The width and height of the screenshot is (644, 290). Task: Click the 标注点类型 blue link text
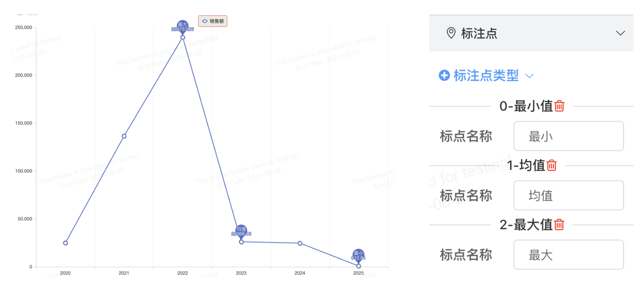486,76
